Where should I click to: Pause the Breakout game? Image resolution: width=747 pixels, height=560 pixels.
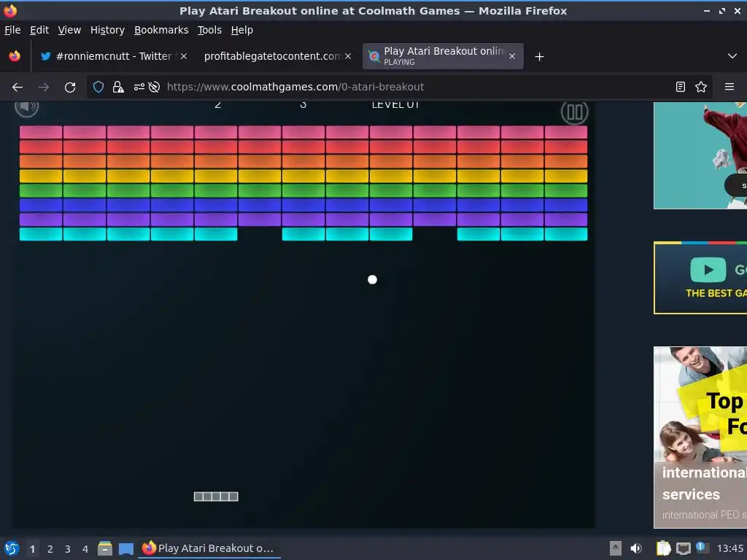[x=574, y=112]
